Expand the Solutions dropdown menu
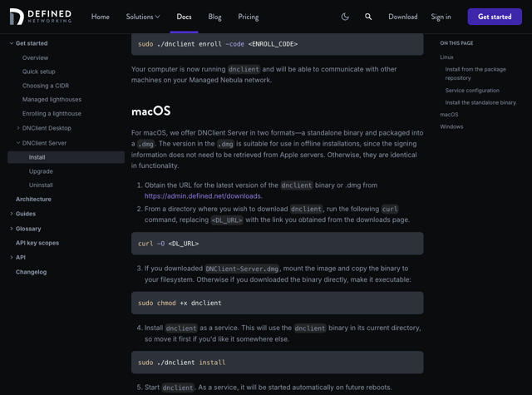 (x=143, y=17)
